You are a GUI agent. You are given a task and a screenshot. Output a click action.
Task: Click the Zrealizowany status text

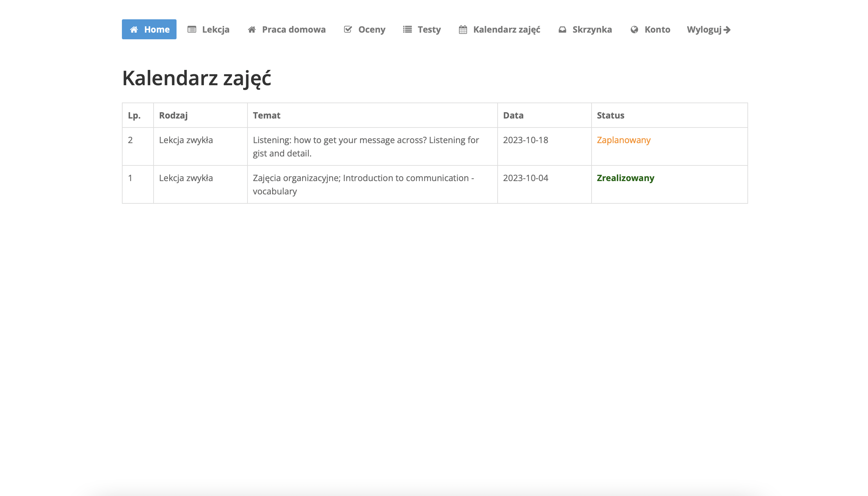pos(626,178)
